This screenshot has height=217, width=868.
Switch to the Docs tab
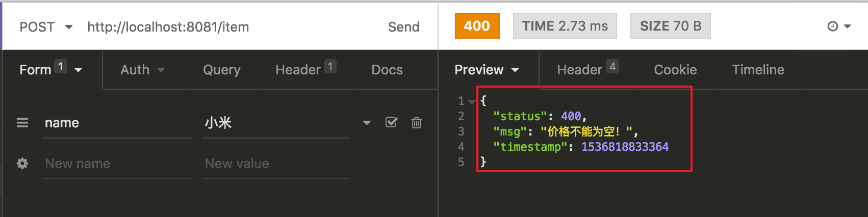coord(387,70)
